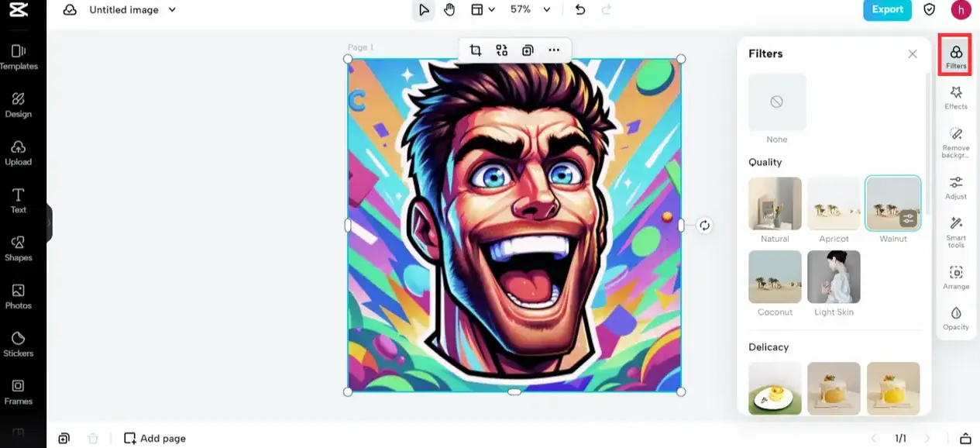Open the Filters tab in right toolbar
This screenshot has width=980, height=448.
[956, 56]
